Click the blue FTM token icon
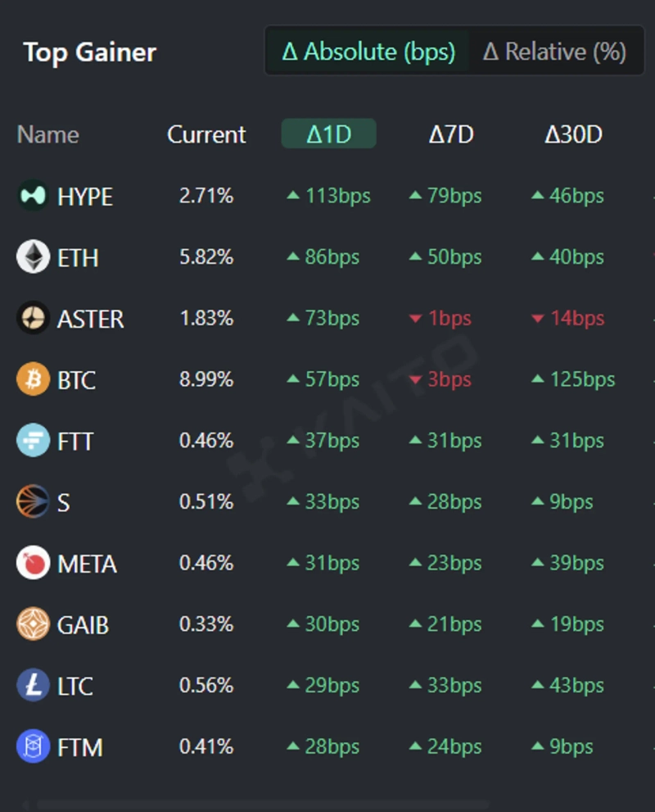 pyautogui.click(x=34, y=746)
